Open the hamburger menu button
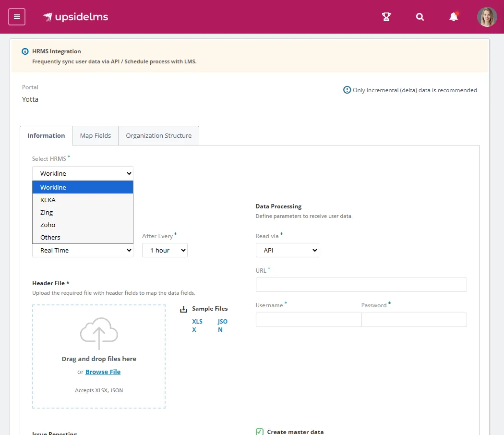 tap(17, 17)
